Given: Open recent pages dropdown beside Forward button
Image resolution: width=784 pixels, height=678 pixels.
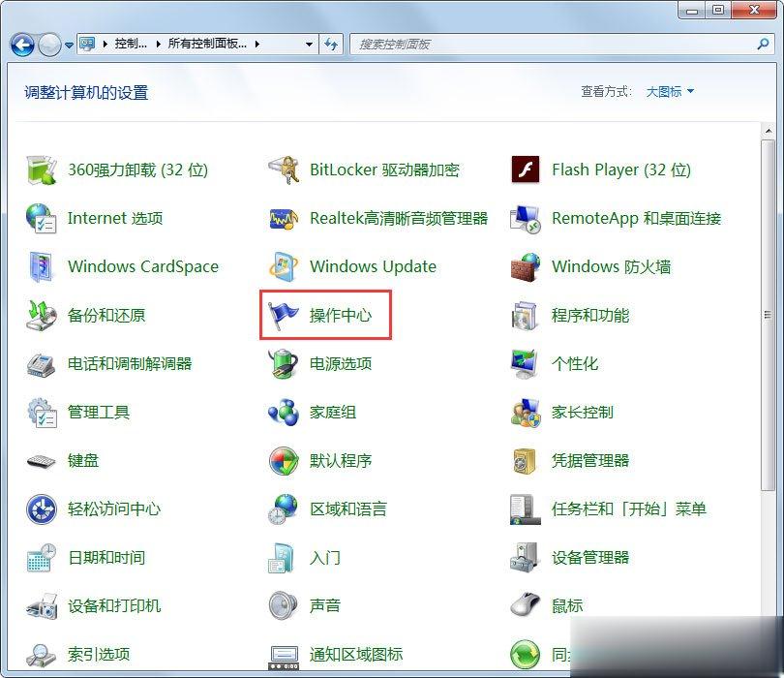Looking at the screenshot, I should (69, 45).
